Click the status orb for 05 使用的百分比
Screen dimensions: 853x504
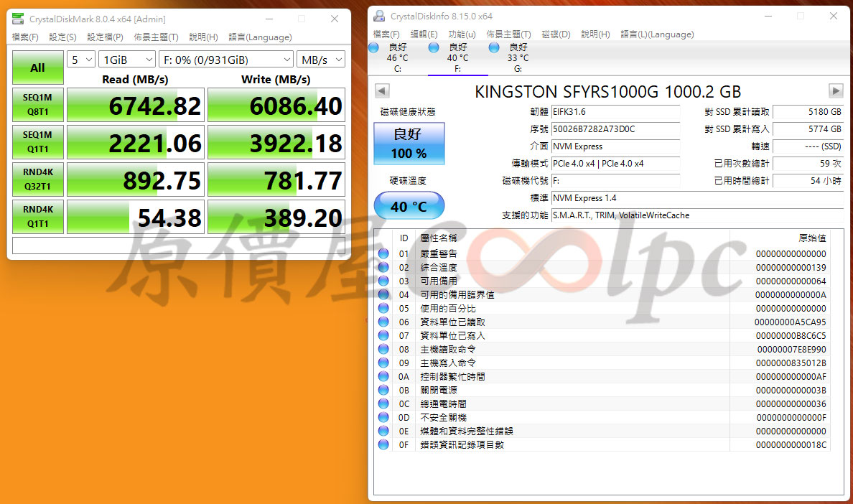[383, 308]
